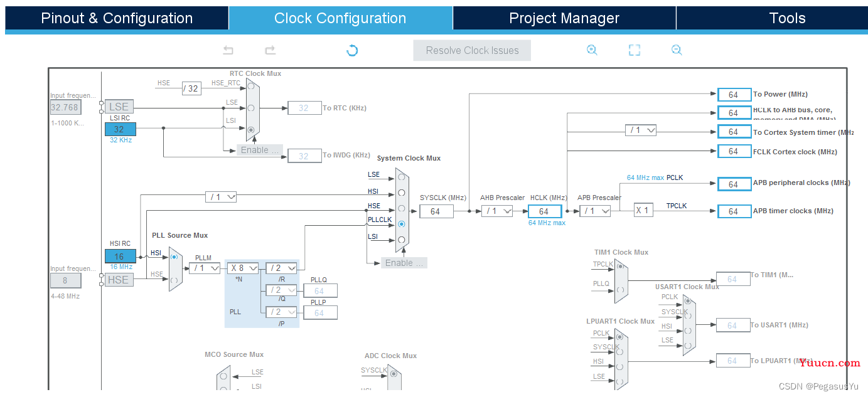Switch to the Clock Configuration tab

[x=340, y=18]
